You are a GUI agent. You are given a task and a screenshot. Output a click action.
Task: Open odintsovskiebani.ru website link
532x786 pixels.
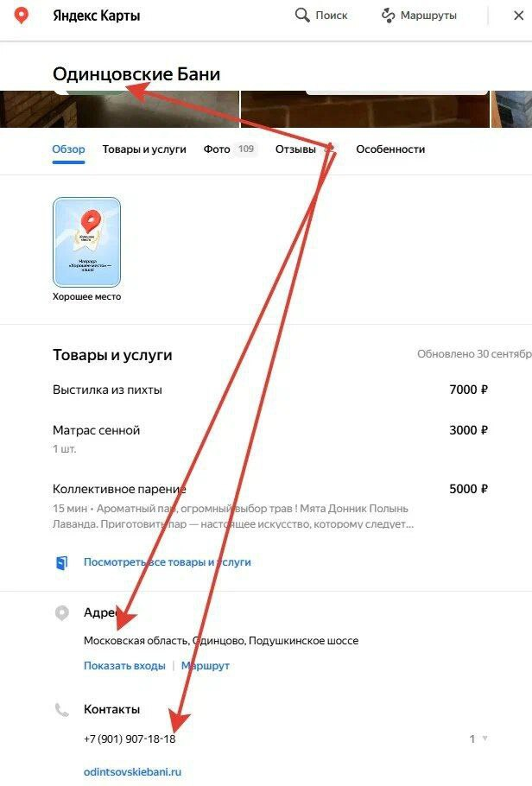[x=132, y=772]
